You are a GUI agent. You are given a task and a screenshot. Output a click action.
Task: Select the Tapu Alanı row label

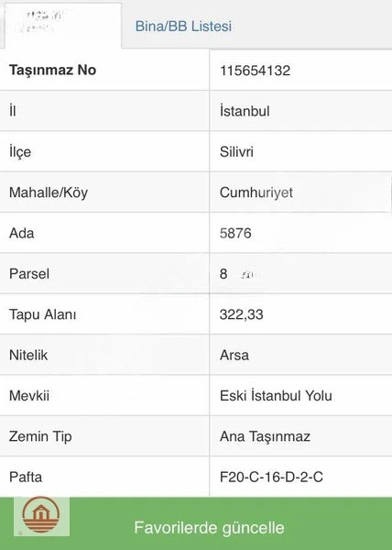pos(42,314)
